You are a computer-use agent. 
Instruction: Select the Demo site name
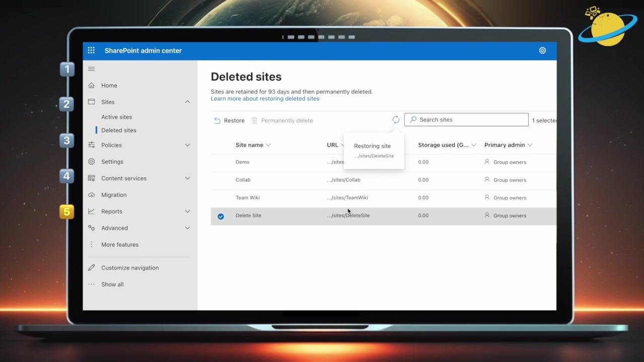pos(243,162)
